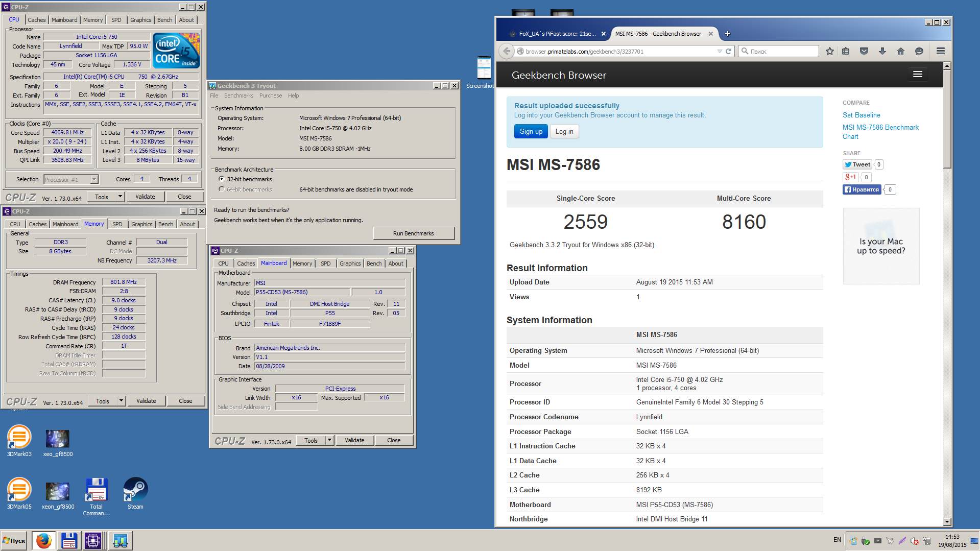
Task: Open SPD tab in CPU-Z Mainboard window
Action: (326, 263)
